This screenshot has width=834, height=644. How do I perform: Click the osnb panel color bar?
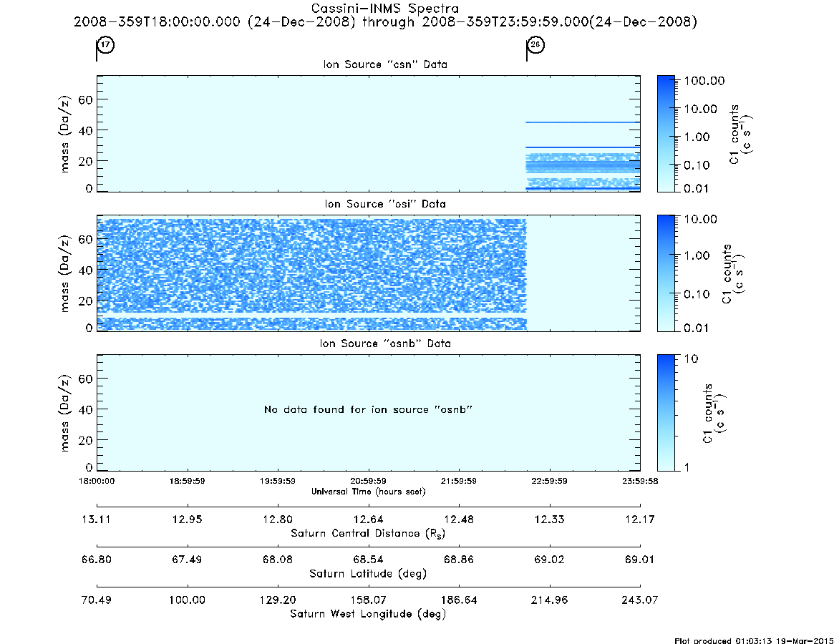tap(666, 413)
